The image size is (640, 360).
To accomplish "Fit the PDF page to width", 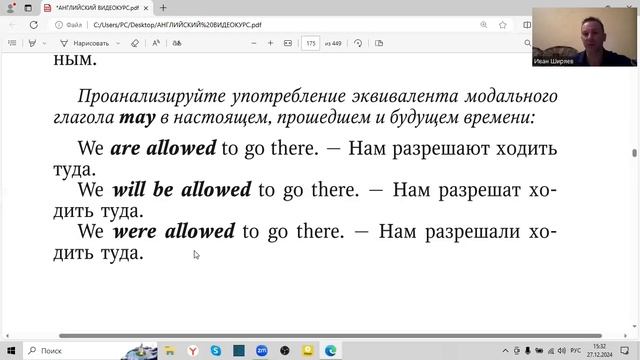I will point(288,43).
